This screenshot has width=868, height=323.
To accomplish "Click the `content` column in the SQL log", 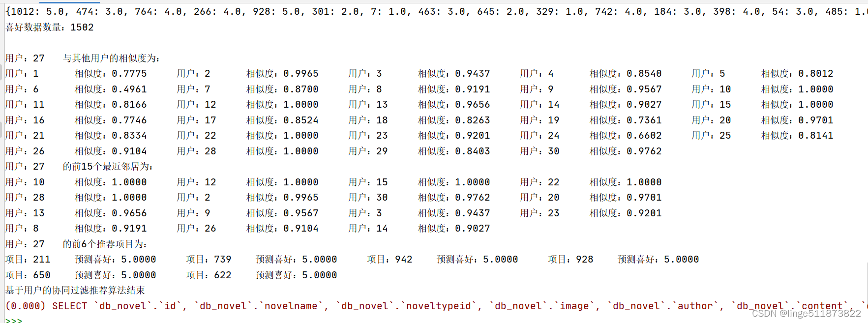I will point(822,306).
